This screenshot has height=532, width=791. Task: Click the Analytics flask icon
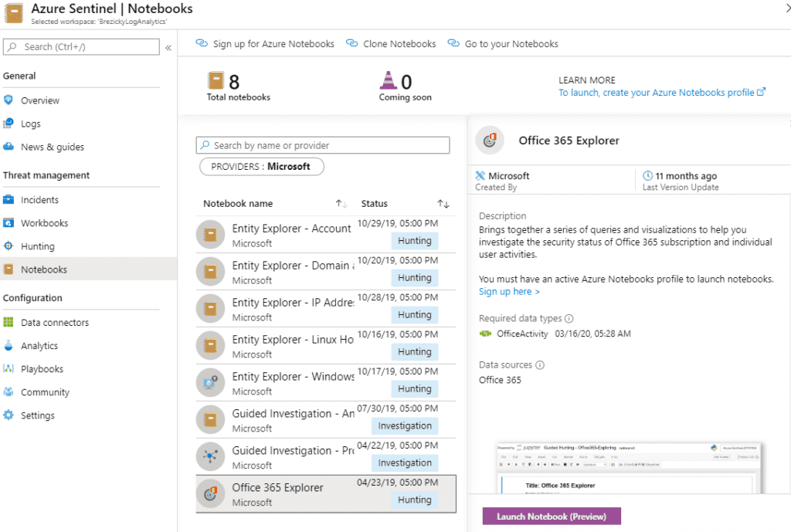point(8,345)
